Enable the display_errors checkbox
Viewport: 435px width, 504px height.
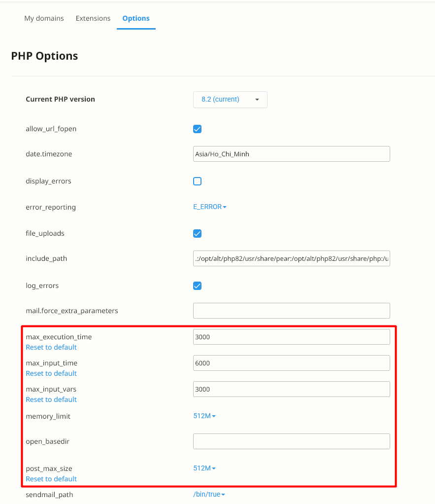[198, 181]
